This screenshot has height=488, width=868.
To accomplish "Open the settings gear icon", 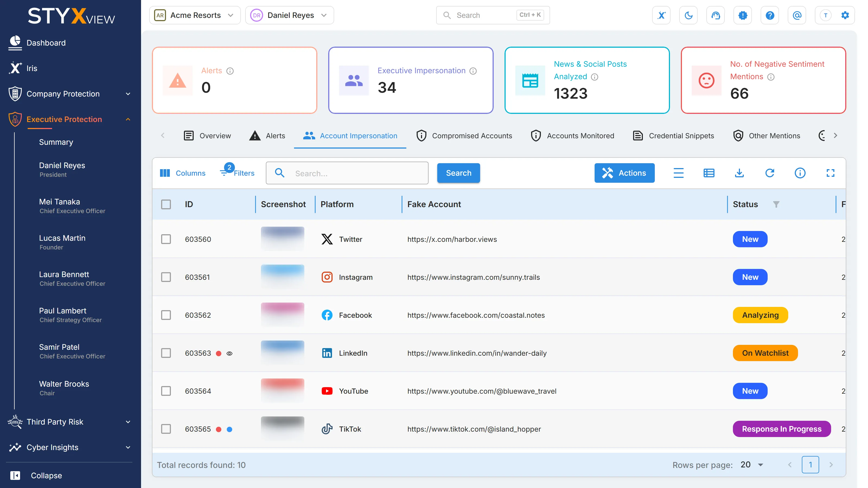I will pyautogui.click(x=845, y=15).
